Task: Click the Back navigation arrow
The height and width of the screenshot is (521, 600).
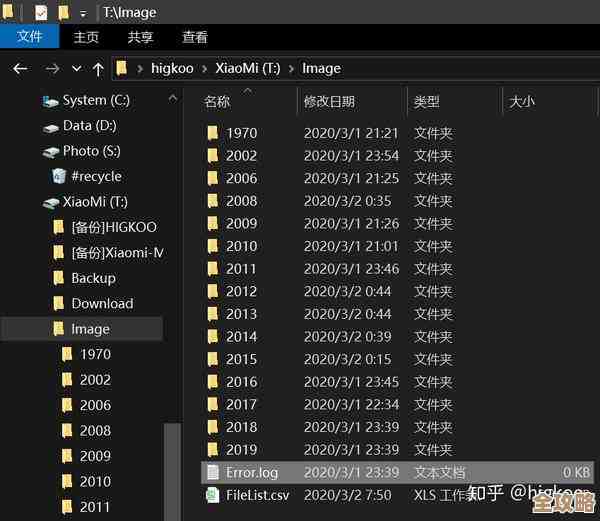Action: point(20,69)
